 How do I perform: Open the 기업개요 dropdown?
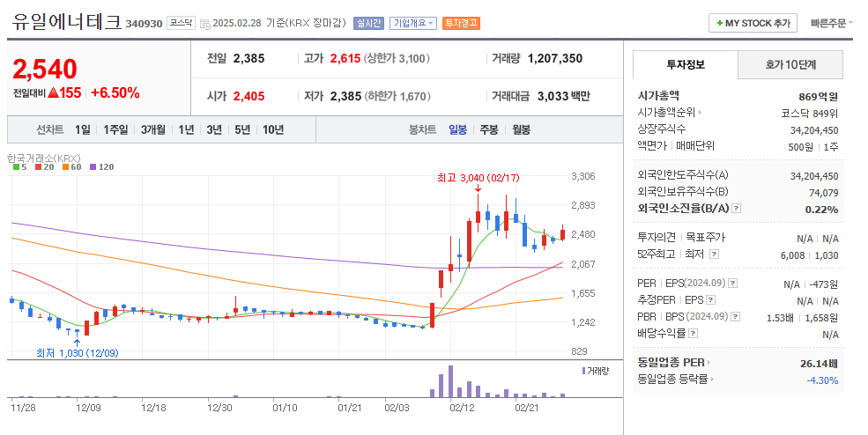pos(413,23)
